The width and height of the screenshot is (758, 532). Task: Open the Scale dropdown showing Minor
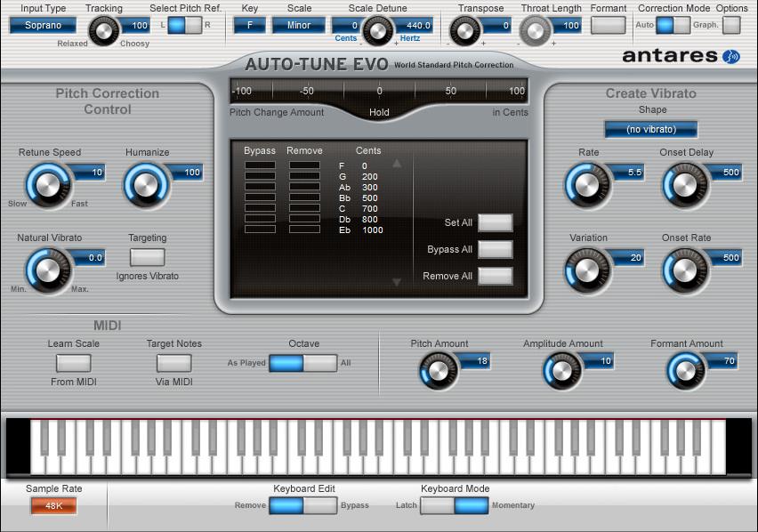pos(299,25)
